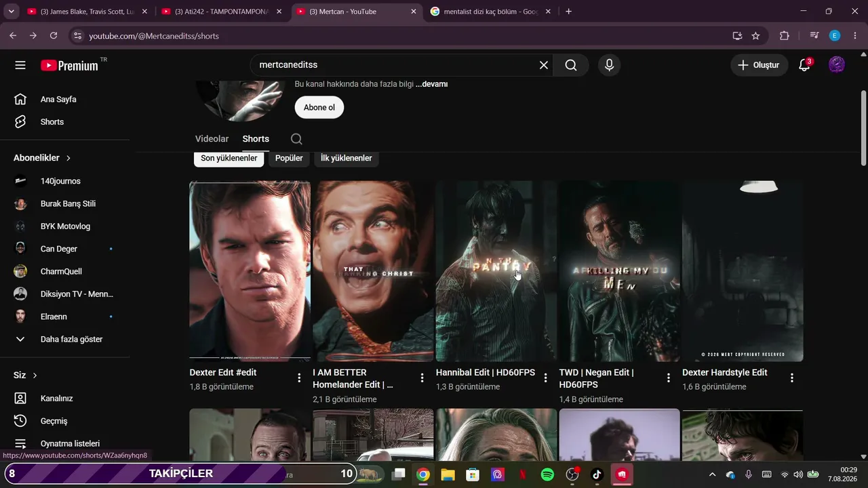Go back to the previous page
The width and height of the screenshot is (868, 488).
coord(13,36)
